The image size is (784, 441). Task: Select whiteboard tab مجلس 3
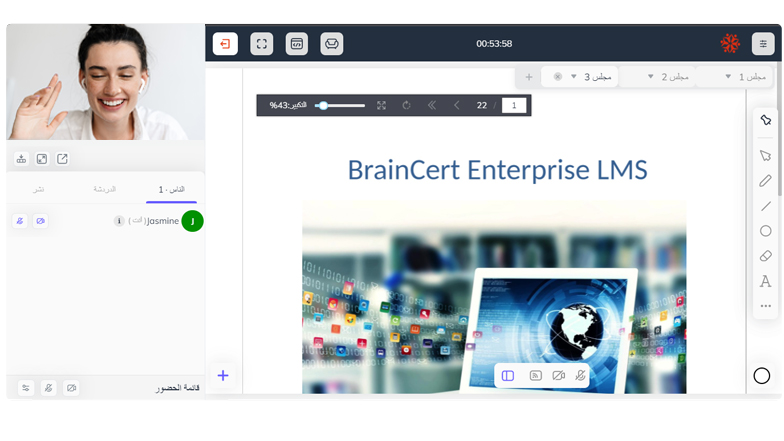point(580,77)
